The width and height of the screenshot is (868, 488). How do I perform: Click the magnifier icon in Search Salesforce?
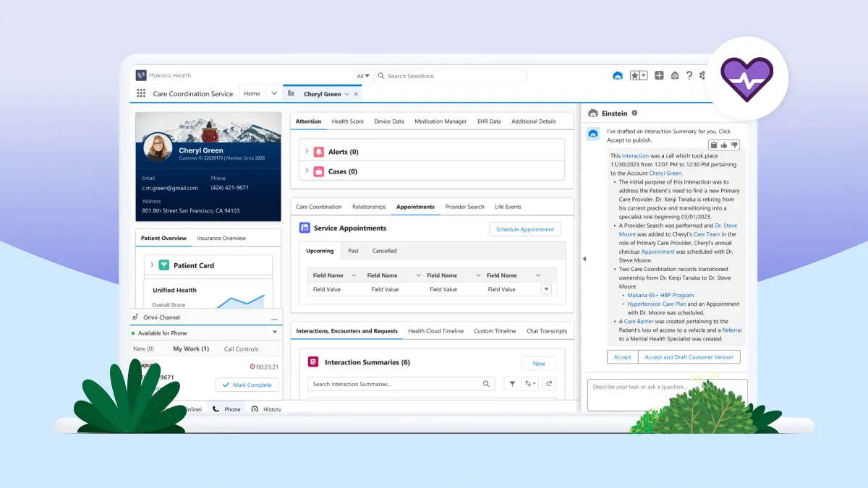click(380, 76)
